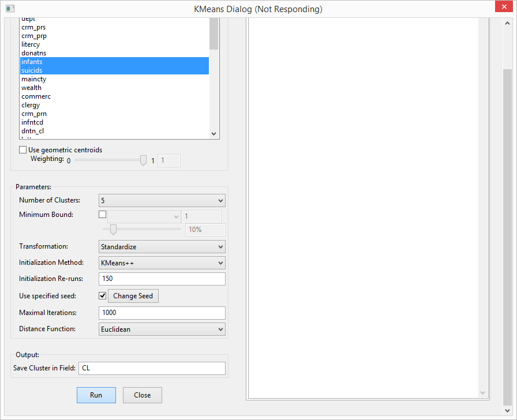Screen dimensions: 517x420
Task: Select dntn_cl in variable list
Action: pyautogui.click(x=114, y=131)
